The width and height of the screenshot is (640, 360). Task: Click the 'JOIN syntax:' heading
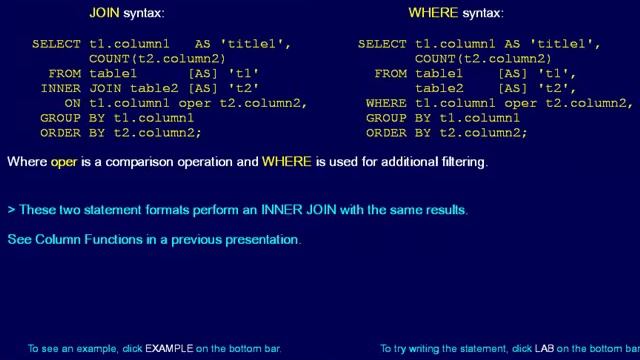(127, 13)
